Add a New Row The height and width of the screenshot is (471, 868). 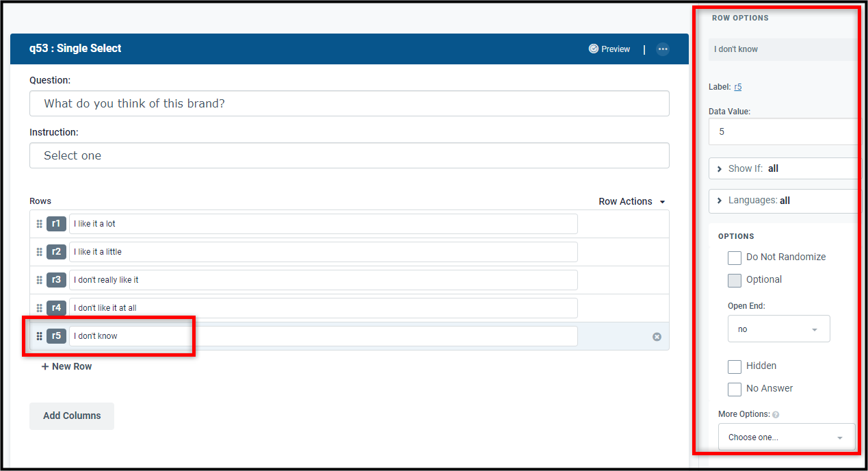pos(66,367)
